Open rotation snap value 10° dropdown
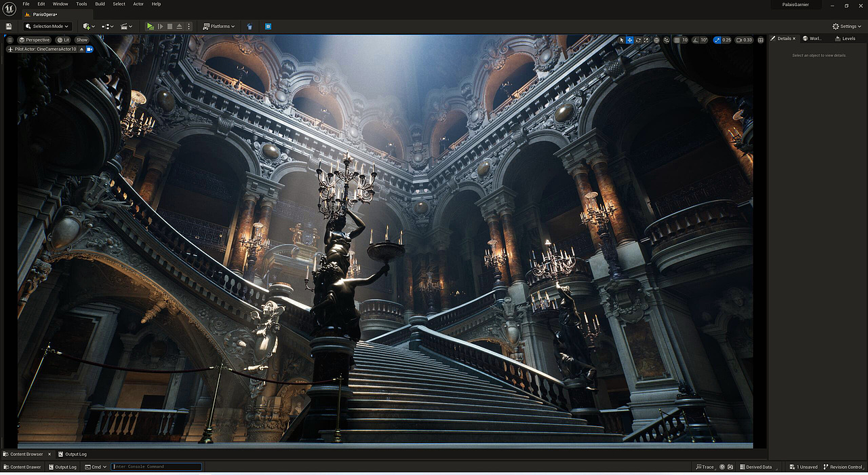This screenshot has height=475, width=868. point(704,40)
